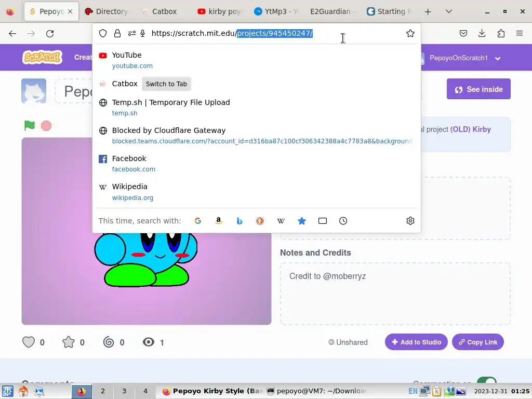This screenshot has height=399, width=532.
Task: Favorite this project star icon
Action: tap(69, 342)
